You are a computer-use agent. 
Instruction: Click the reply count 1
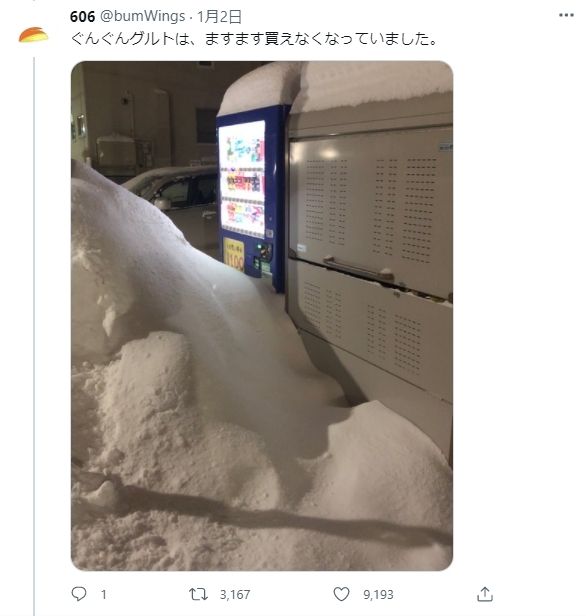(103, 594)
